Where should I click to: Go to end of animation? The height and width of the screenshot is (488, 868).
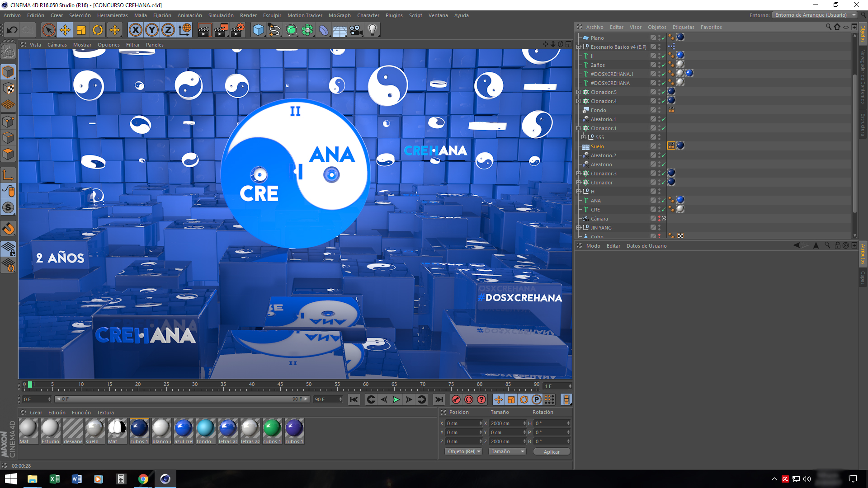click(x=439, y=399)
